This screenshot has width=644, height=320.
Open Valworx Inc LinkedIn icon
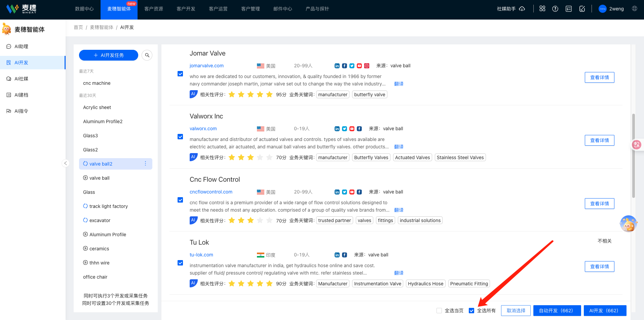click(x=337, y=129)
